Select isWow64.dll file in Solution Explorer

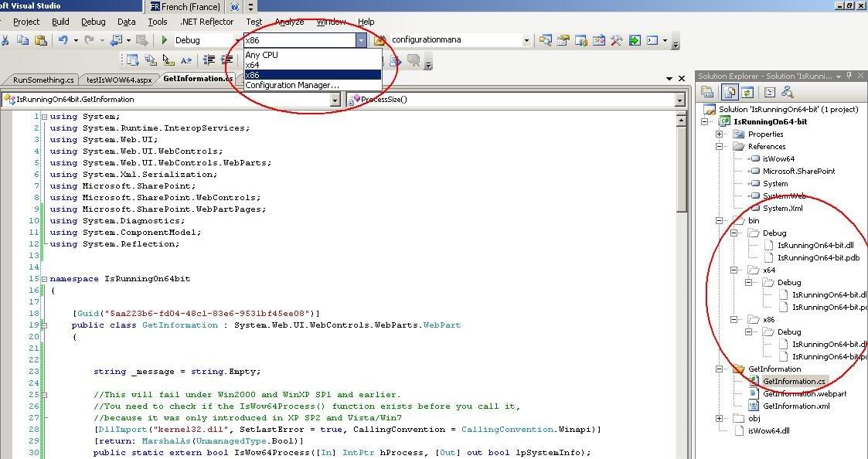(768, 430)
